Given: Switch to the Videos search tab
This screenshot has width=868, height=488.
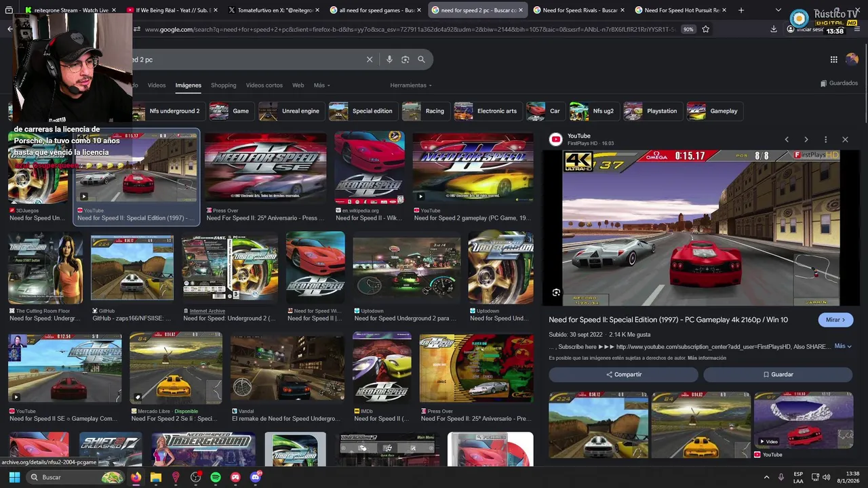Looking at the screenshot, I should tap(157, 85).
